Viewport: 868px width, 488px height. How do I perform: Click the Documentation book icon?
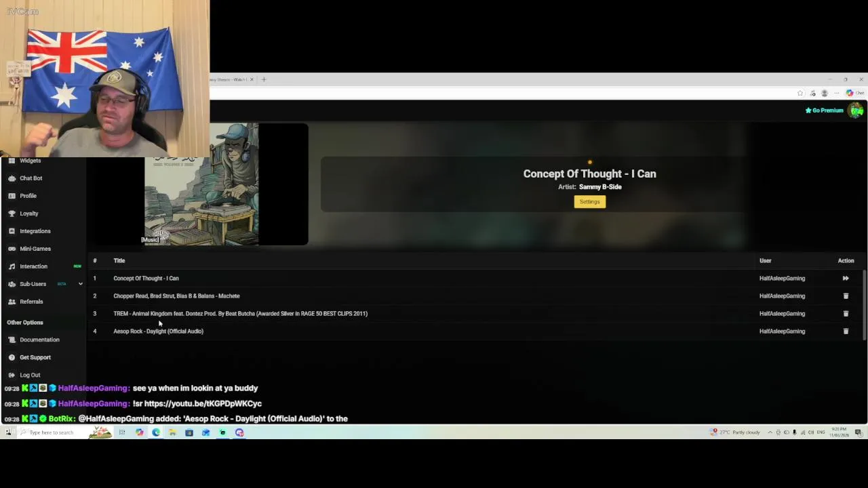(x=12, y=340)
